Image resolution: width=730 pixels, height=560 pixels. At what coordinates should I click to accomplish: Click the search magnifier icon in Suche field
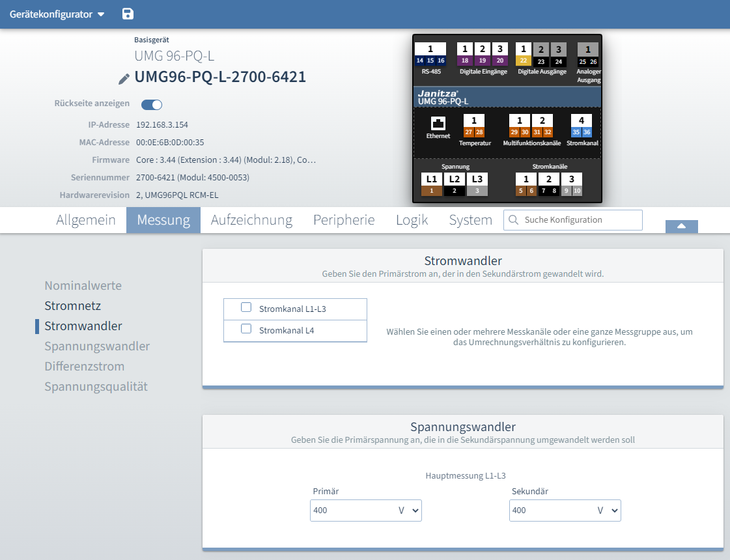coord(514,220)
